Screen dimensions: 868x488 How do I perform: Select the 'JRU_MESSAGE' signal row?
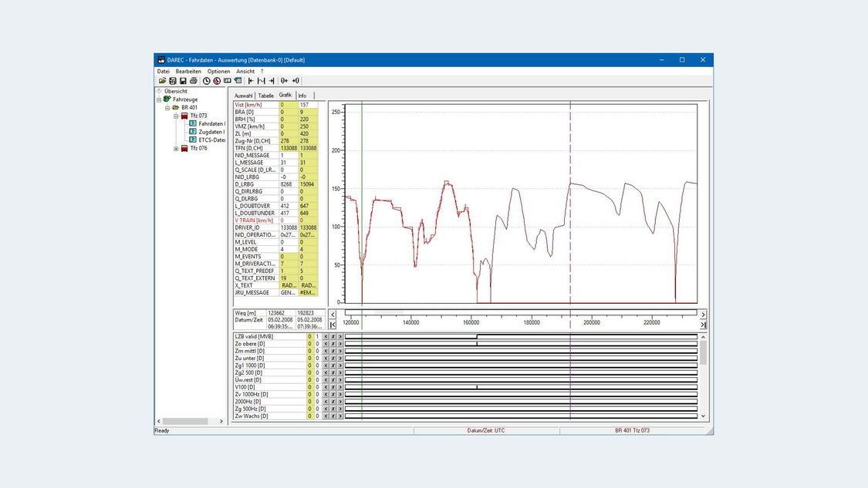click(x=275, y=293)
